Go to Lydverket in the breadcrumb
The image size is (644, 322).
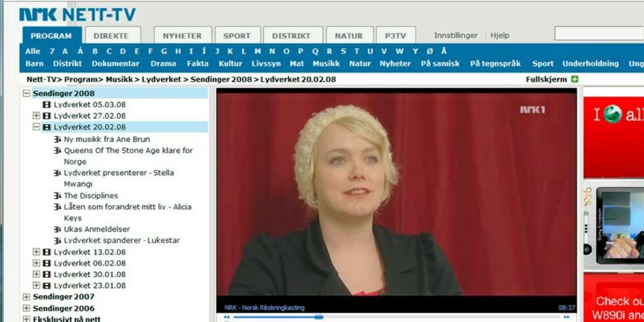[161, 80]
